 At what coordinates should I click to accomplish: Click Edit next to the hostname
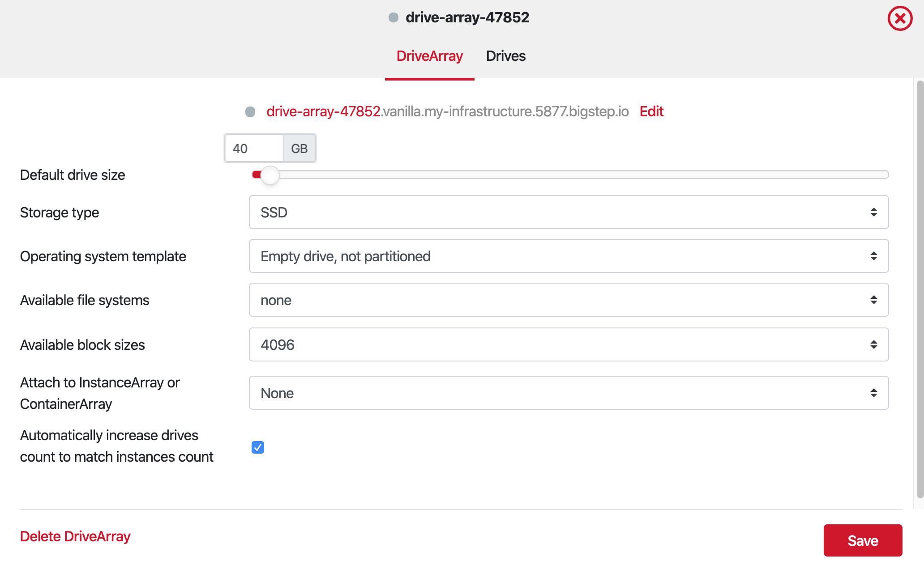pyautogui.click(x=651, y=111)
